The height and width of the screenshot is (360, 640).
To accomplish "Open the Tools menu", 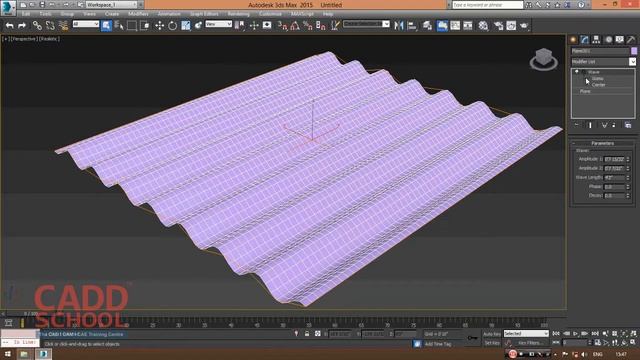I will [45, 14].
